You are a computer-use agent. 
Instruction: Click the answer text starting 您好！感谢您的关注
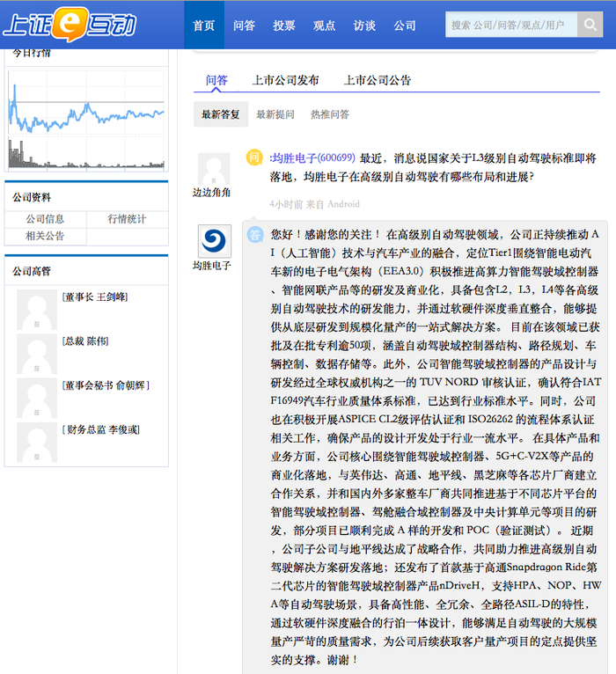[x=435, y=447]
